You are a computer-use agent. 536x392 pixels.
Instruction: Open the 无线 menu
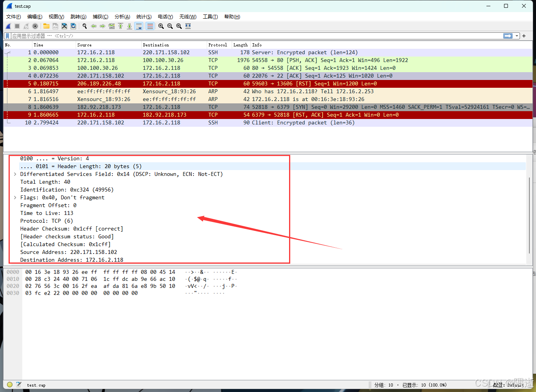coord(187,16)
